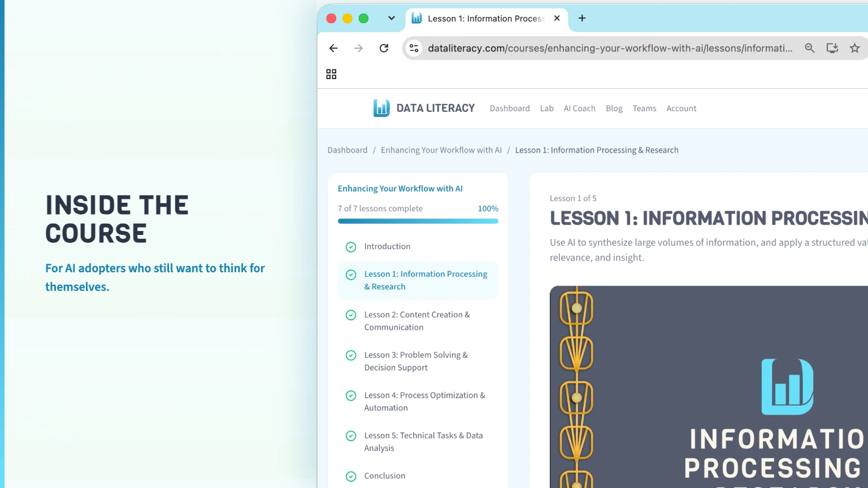Screen dimensions: 868x488
Task: Click the 'Lesson 1 of 5' label
Action: 573,198
